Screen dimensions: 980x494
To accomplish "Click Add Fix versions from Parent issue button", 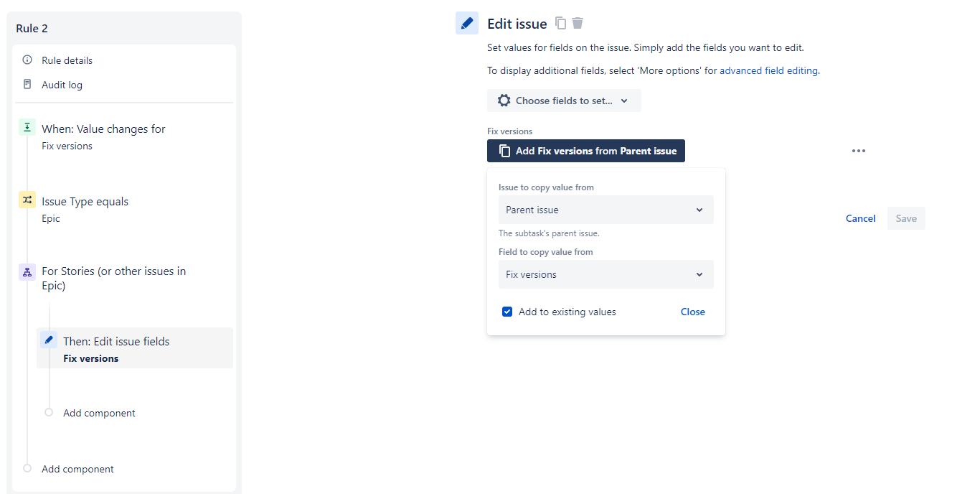I will tap(586, 151).
